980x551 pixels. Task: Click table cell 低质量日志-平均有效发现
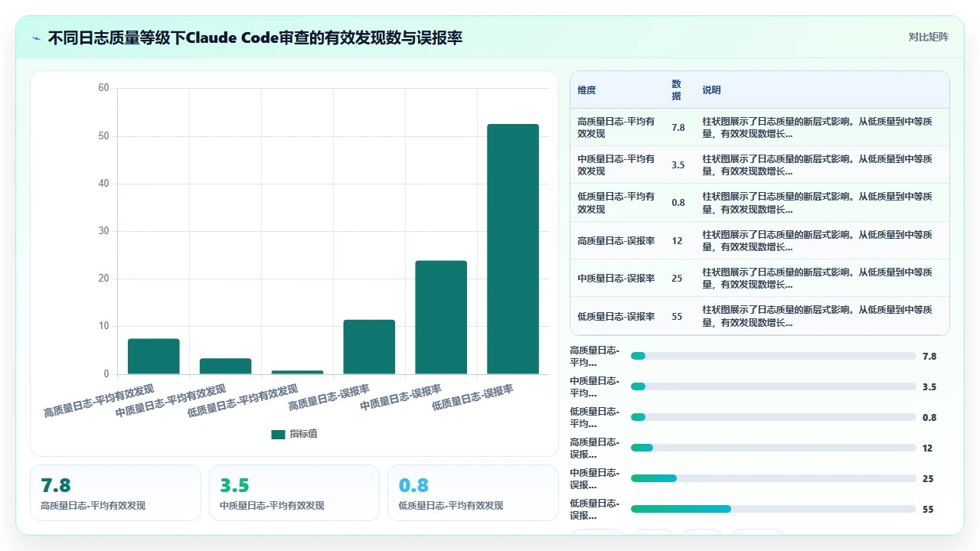click(x=617, y=203)
